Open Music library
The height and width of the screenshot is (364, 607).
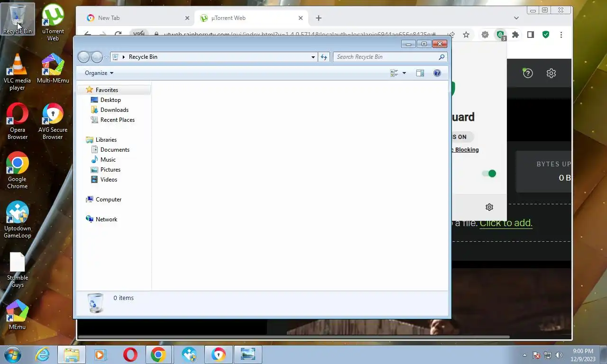(108, 160)
